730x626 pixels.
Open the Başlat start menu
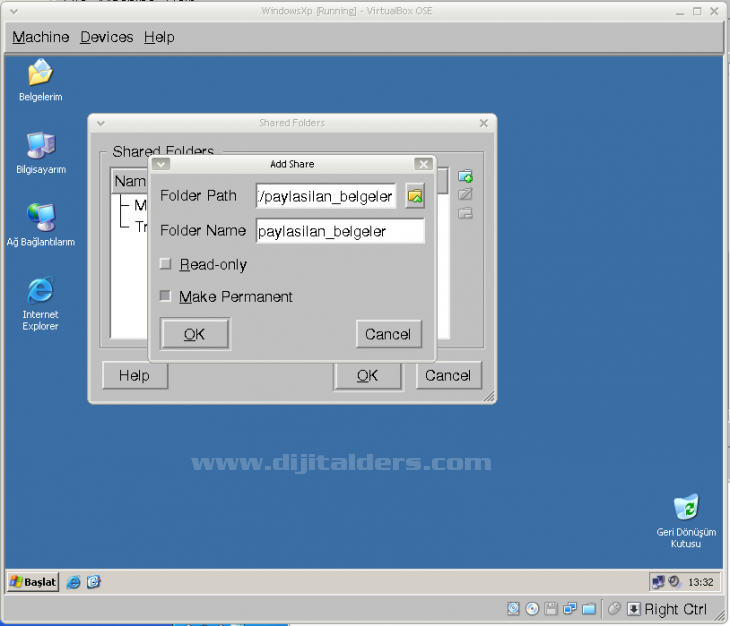[33, 582]
